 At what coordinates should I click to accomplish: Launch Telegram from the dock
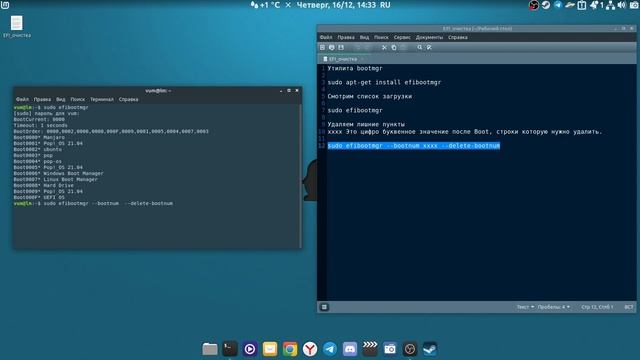click(330, 349)
